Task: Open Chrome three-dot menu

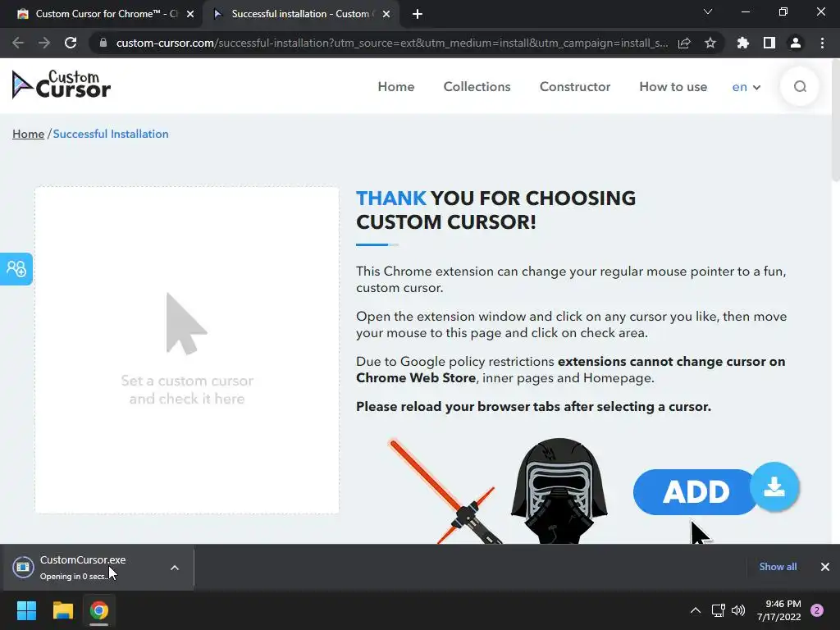Action: tap(822, 43)
